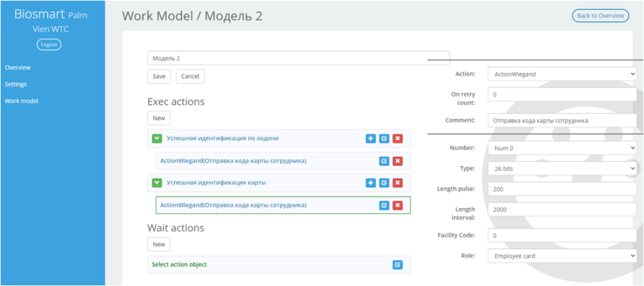Viewport: 644px width, 286px height.
Task: Open the Action dropdown showing ActionWiegand
Action: coord(562,74)
